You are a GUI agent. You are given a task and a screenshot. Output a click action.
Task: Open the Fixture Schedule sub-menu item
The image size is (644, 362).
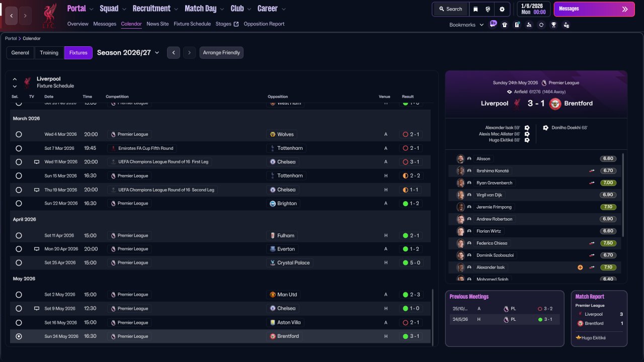click(x=192, y=24)
